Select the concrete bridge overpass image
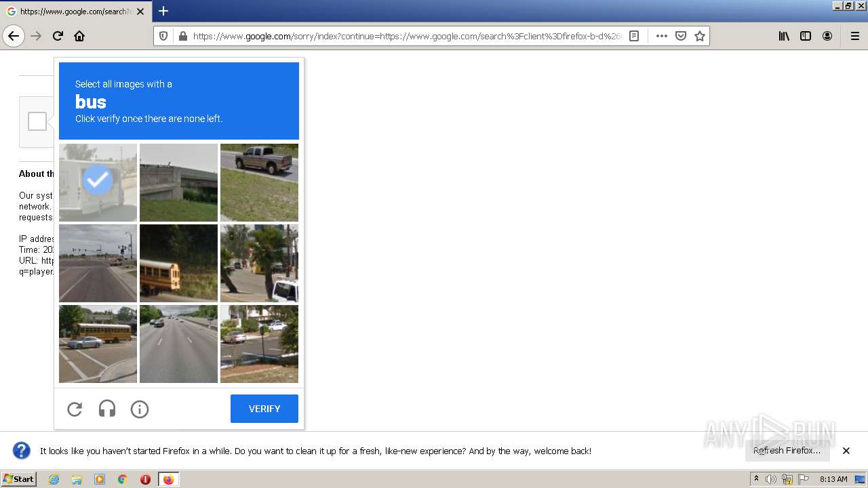This screenshot has height=488, width=868. (178, 182)
